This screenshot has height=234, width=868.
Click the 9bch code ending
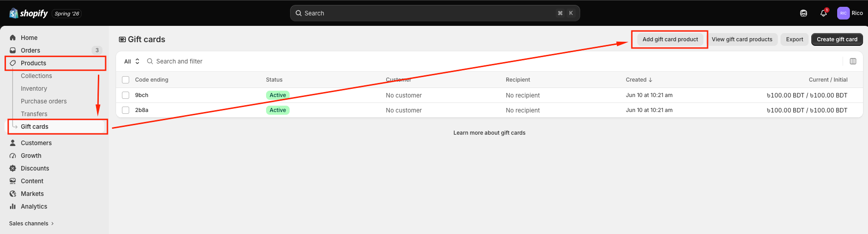point(141,95)
